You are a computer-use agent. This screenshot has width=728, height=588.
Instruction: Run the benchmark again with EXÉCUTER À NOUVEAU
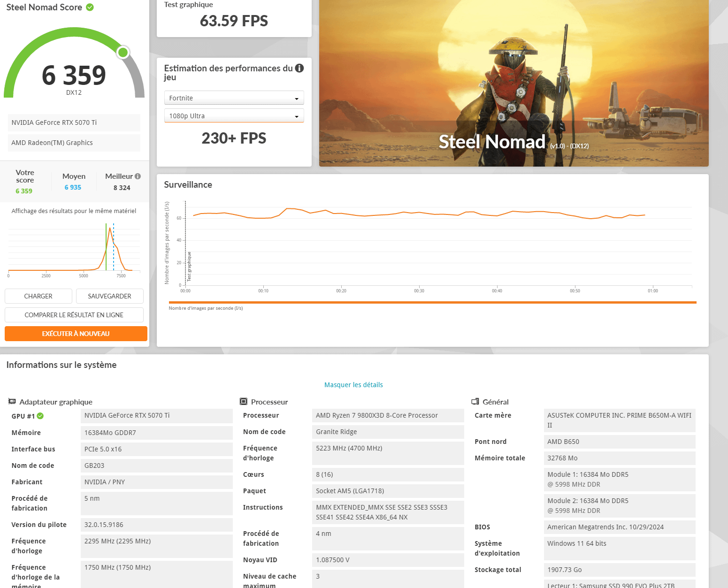pos(76,334)
